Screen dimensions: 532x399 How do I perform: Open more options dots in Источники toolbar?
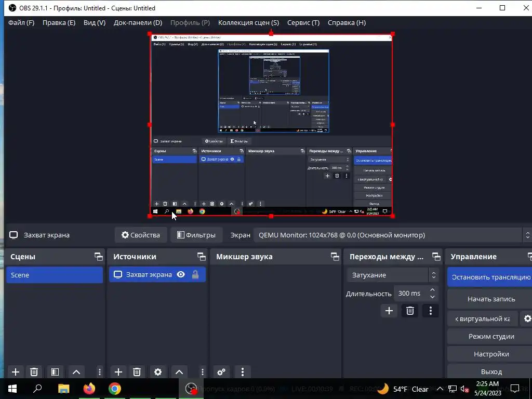[202, 372]
